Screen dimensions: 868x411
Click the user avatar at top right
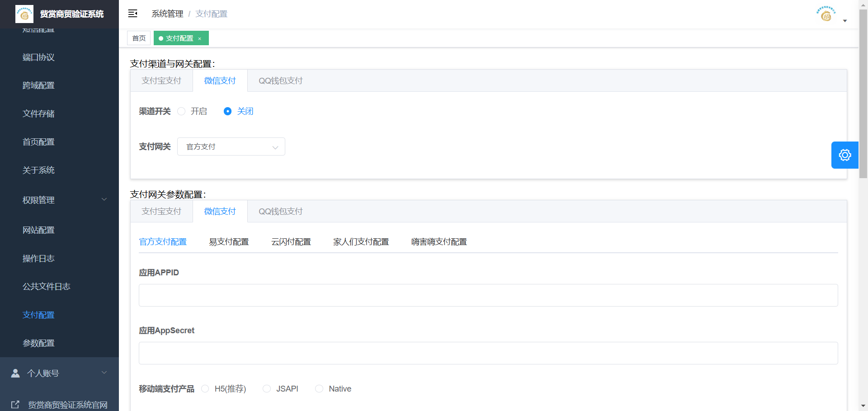point(826,14)
